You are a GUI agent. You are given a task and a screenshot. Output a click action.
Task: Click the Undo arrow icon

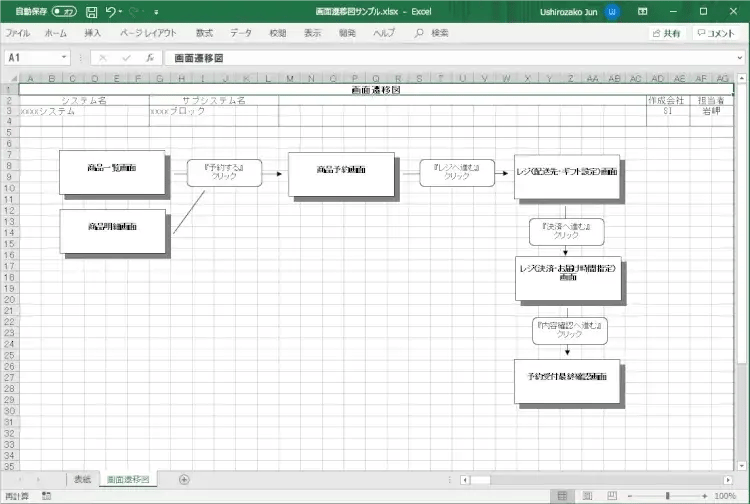[111, 11]
